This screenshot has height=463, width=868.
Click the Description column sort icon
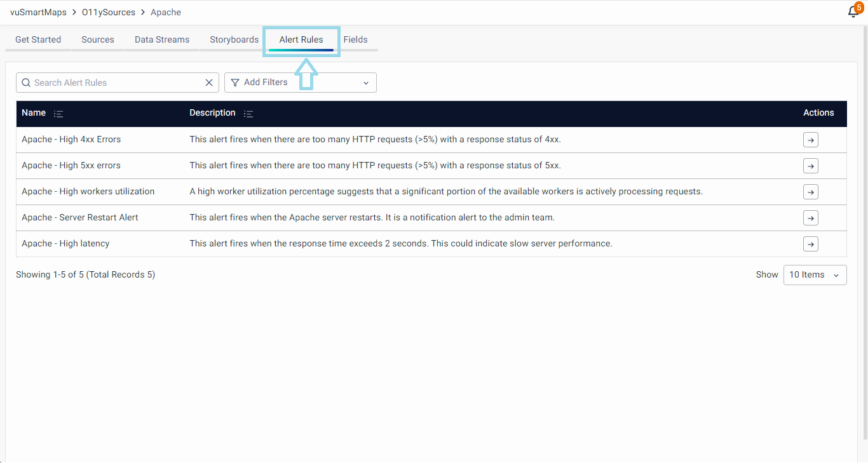[x=248, y=114]
